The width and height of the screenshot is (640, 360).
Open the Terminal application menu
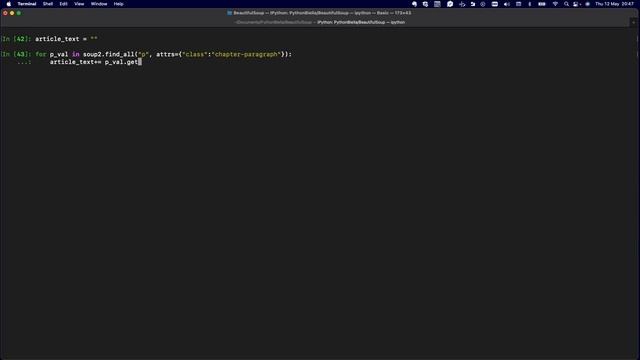27,4
